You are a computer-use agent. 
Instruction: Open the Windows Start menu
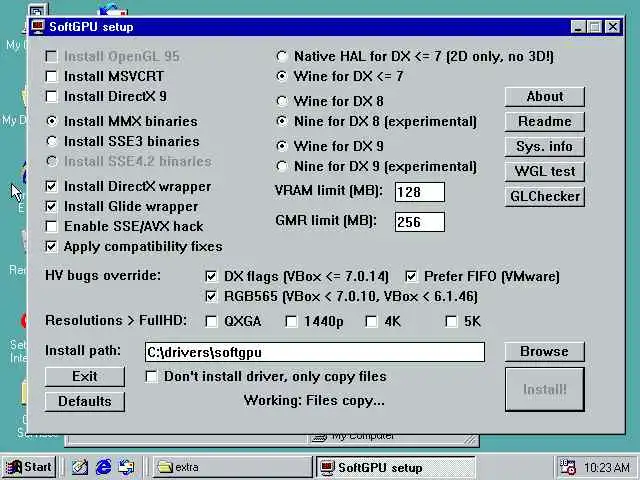29,467
